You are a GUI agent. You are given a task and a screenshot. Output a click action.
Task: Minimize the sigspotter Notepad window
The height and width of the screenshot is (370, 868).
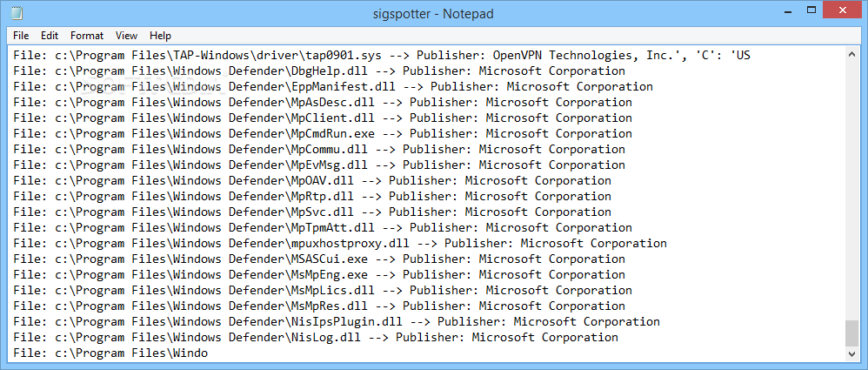[789, 10]
